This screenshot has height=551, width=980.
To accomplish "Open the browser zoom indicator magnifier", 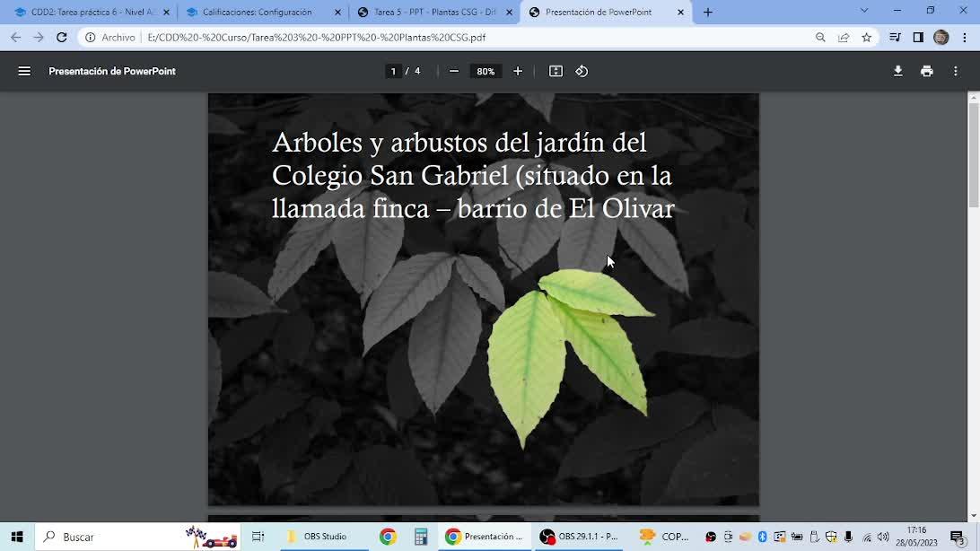I will [x=820, y=38].
